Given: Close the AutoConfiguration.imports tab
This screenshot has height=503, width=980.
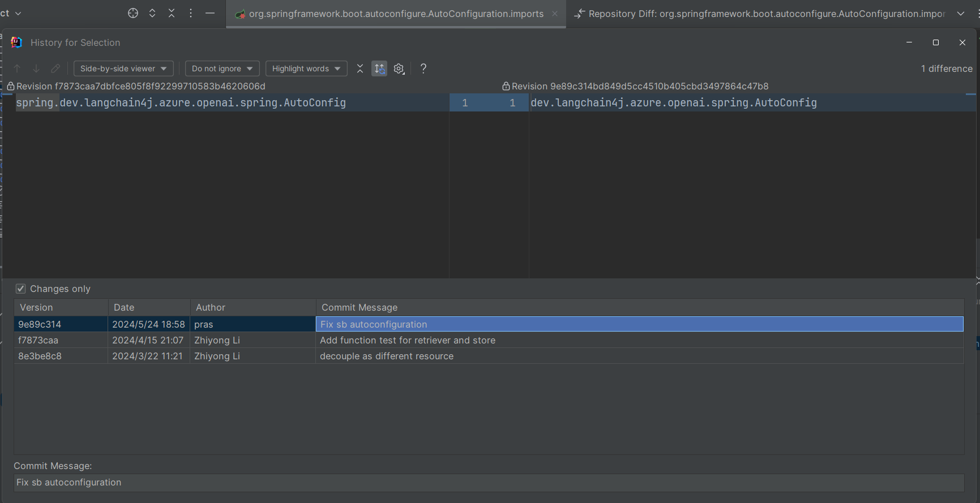Looking at the screenshot, I should (555, 14).
